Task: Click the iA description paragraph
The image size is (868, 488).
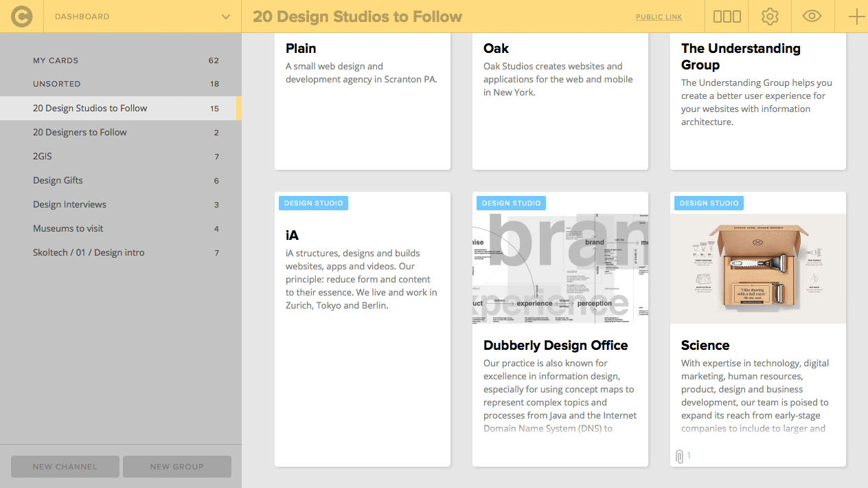Action: point(361,279)
